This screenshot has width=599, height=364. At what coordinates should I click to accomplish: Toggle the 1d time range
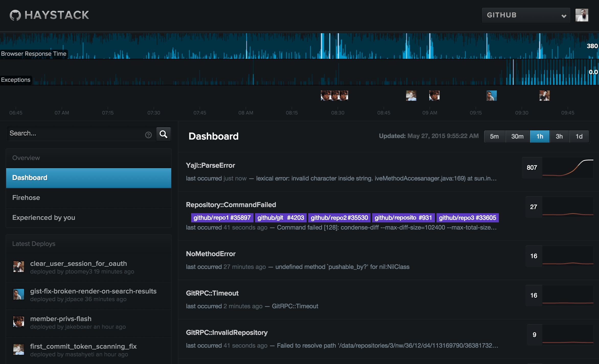click(x=579, y=136)
